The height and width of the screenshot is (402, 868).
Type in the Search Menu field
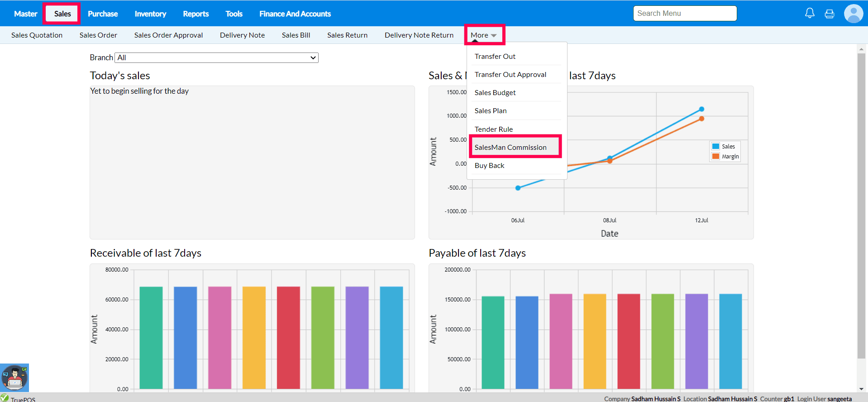pos(685,14)
